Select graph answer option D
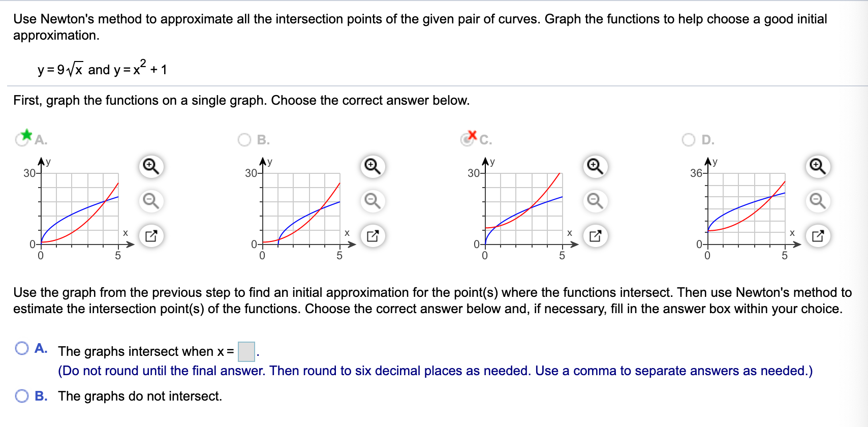 (689, 140)
